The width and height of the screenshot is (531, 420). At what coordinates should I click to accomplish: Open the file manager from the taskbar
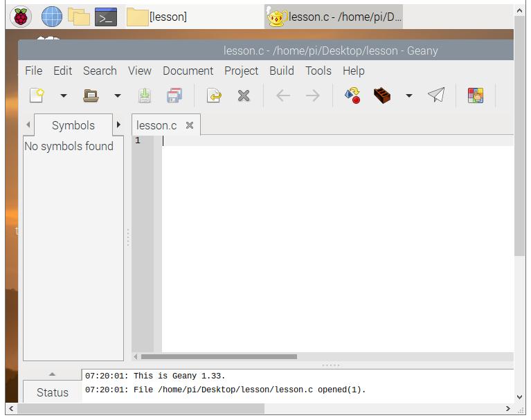point(78,17)
